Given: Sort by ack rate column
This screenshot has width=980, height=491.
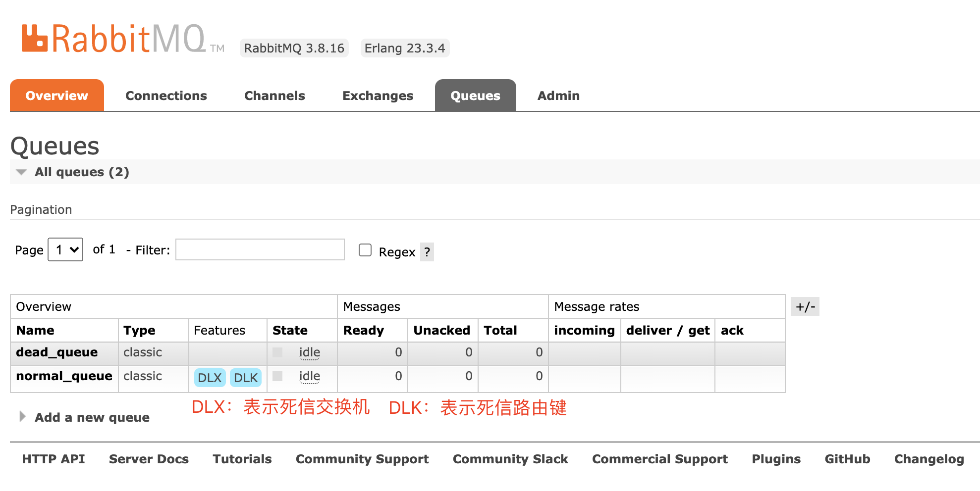Looking at the screenshot, I should [732, 330].
